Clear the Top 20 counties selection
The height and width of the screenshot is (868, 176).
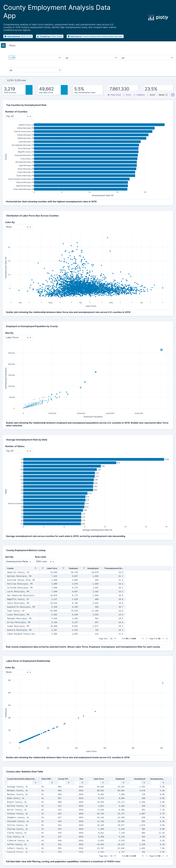click(x=28, y=116)
